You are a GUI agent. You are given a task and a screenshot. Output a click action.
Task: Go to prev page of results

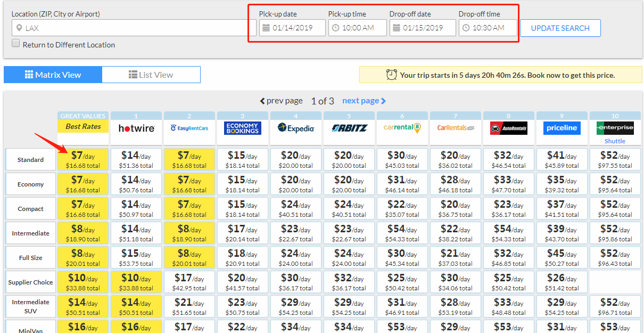click(281, 101)
